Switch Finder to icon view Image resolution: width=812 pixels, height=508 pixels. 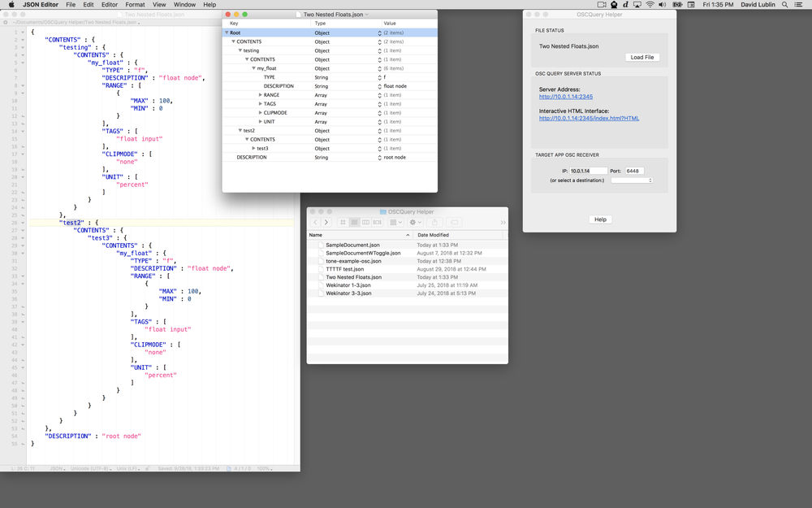[x=343, y=223]
